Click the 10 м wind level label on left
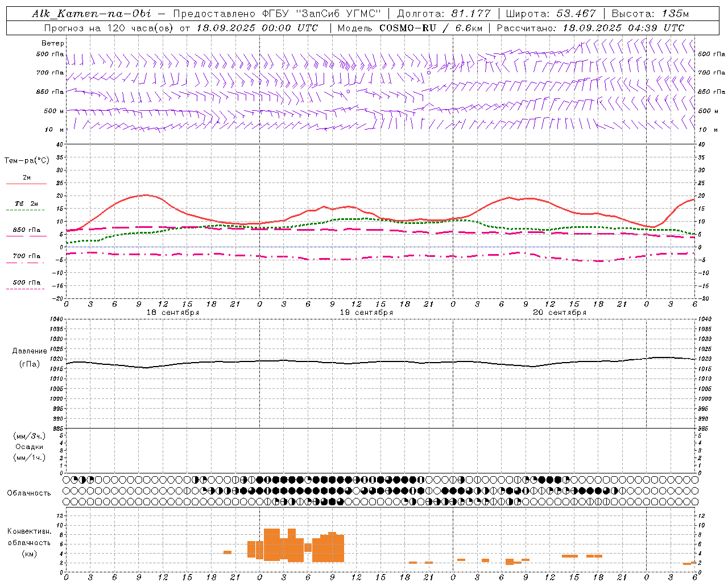Viewport: 728px width, 582px height. [x=54, y=130]
